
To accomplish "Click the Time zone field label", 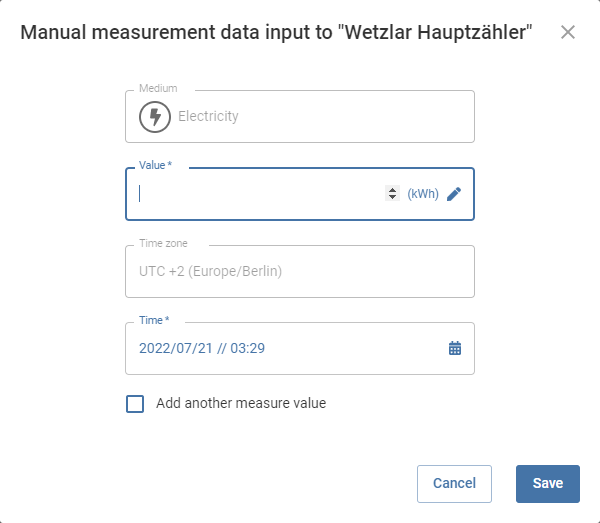I will pos(163,243).
